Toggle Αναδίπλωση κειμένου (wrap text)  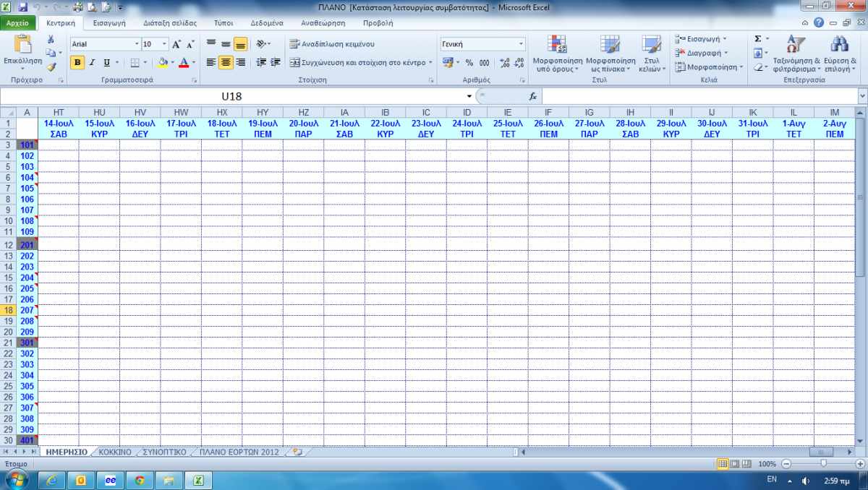332,44
